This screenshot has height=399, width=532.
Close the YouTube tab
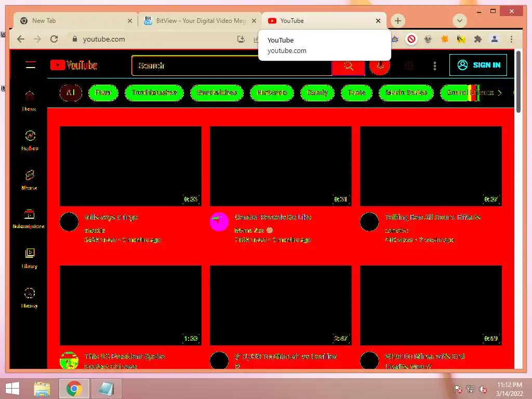(378, 21)
